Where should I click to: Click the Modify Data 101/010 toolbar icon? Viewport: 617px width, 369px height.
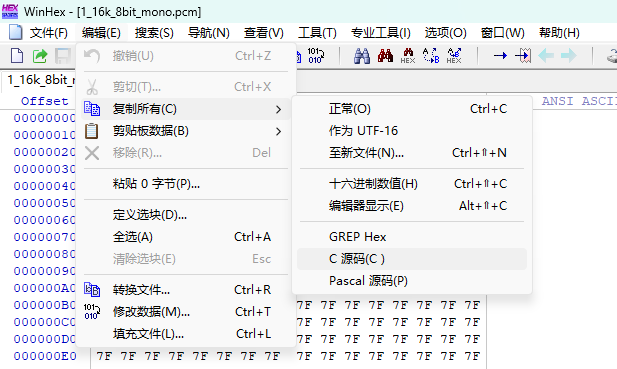(x=316, y=56)
